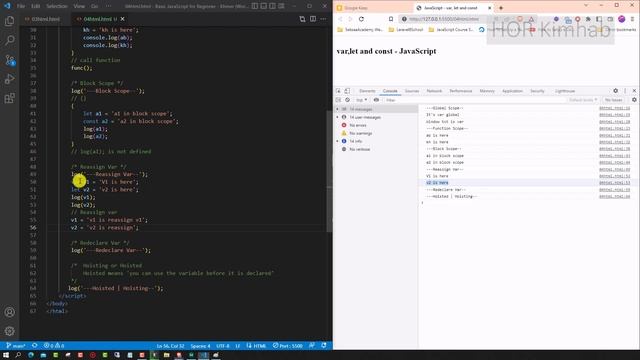Switch to DevTools Elements tab

coord(367,91)
